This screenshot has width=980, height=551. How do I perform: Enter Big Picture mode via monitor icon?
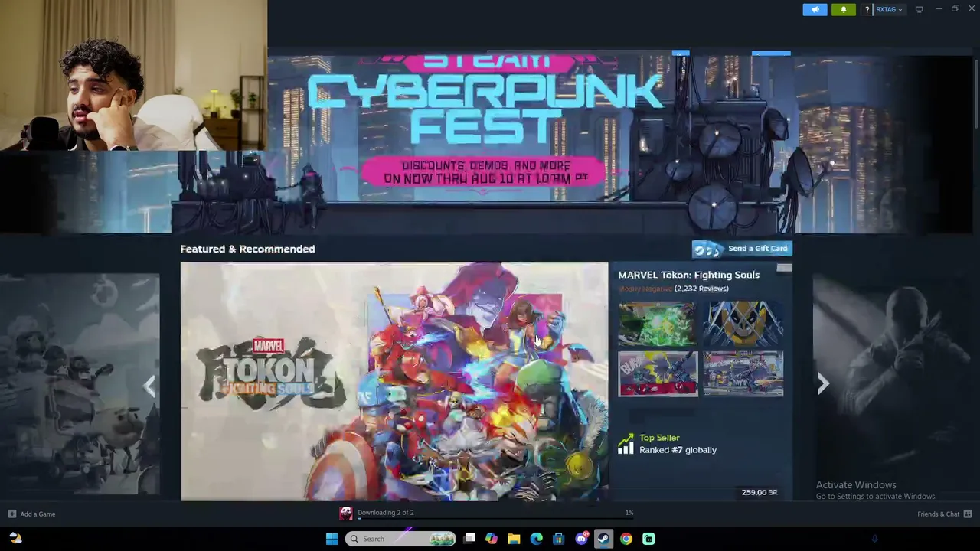pos(919,9)
